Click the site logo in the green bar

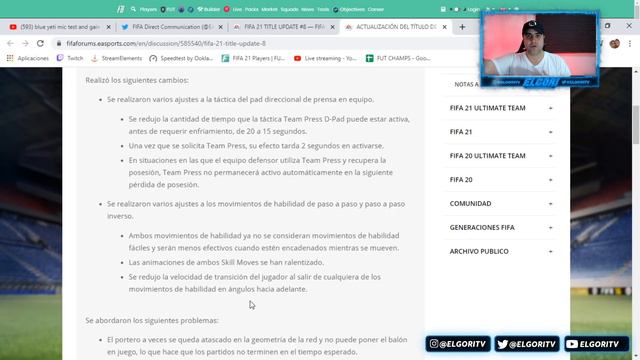click(120, 9)
